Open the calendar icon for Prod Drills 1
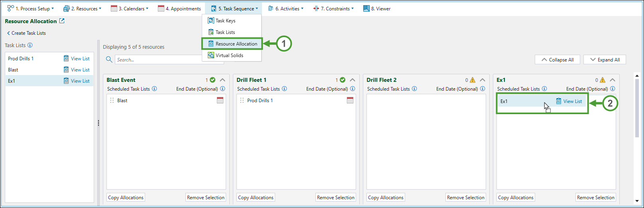The image size is (644, 208). (x=350, y=100)
